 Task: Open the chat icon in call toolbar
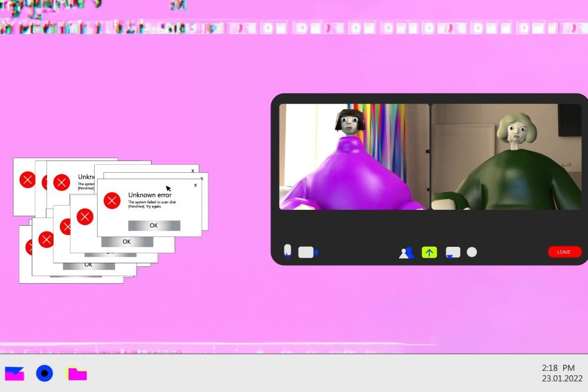(x=453, y=253)
